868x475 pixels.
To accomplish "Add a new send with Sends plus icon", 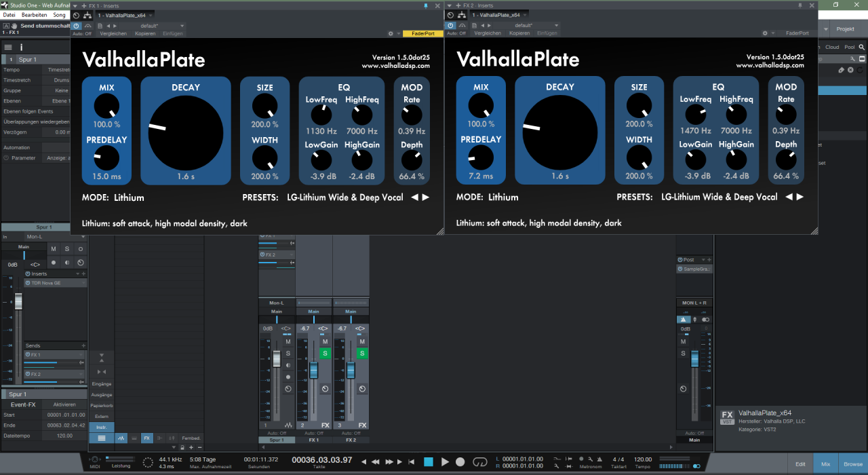I will 83,346.
